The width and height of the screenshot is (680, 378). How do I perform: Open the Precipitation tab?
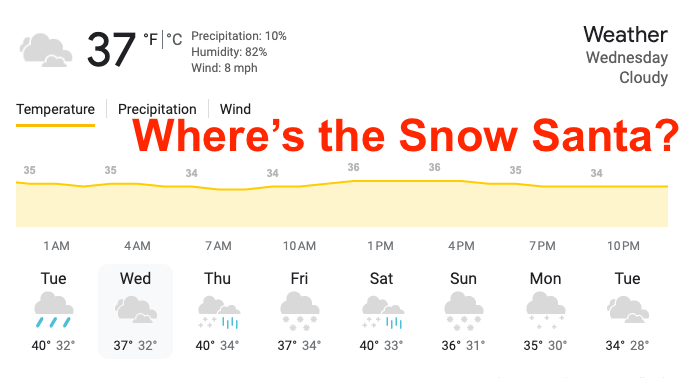coord(157,109)
